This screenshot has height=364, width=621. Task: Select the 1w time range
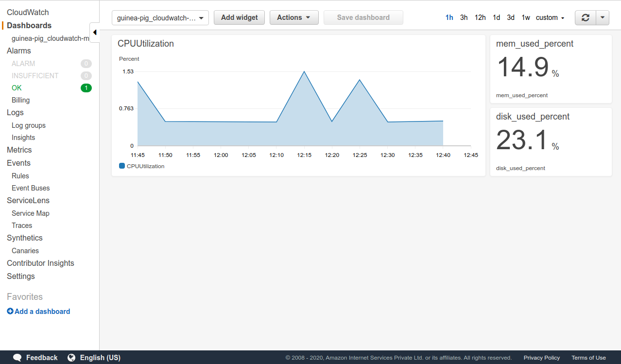click(x=526, y=17)
